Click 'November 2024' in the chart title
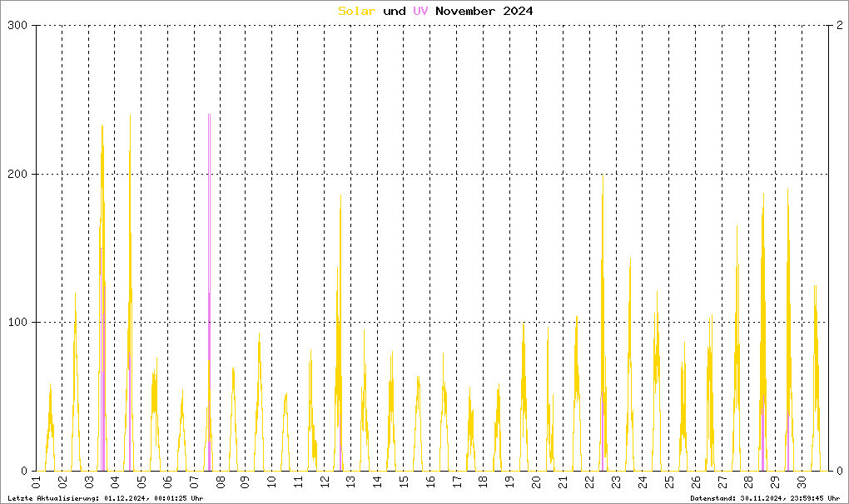This screenshot has width=849, height=504. pos(484,11)
